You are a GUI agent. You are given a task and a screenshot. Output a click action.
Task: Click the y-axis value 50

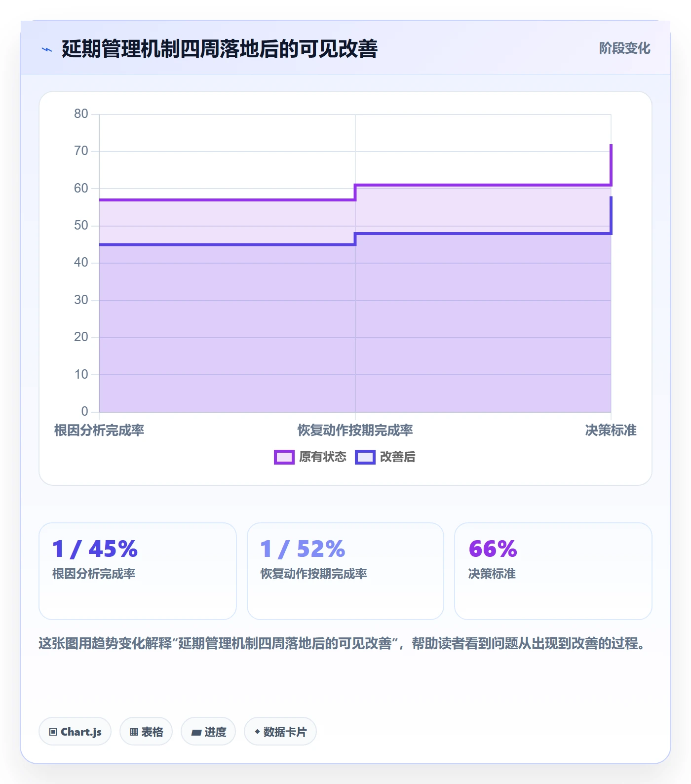click(81, 226)
